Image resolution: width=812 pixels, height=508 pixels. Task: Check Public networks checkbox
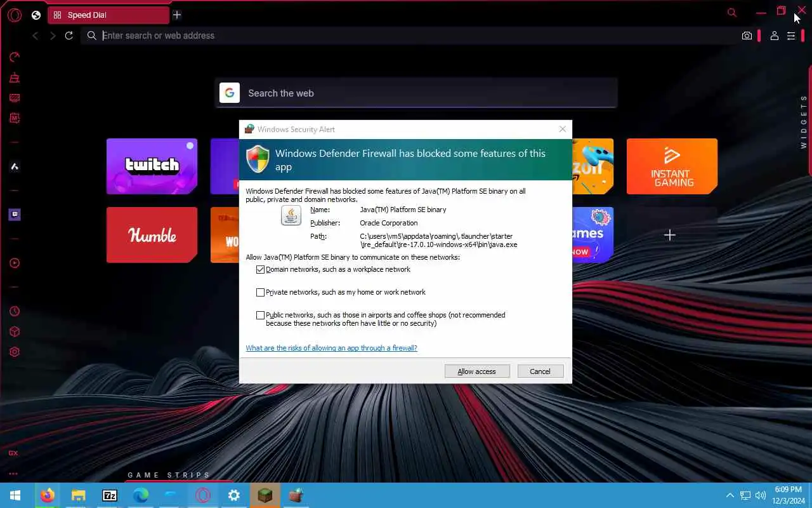click(260, 315)
